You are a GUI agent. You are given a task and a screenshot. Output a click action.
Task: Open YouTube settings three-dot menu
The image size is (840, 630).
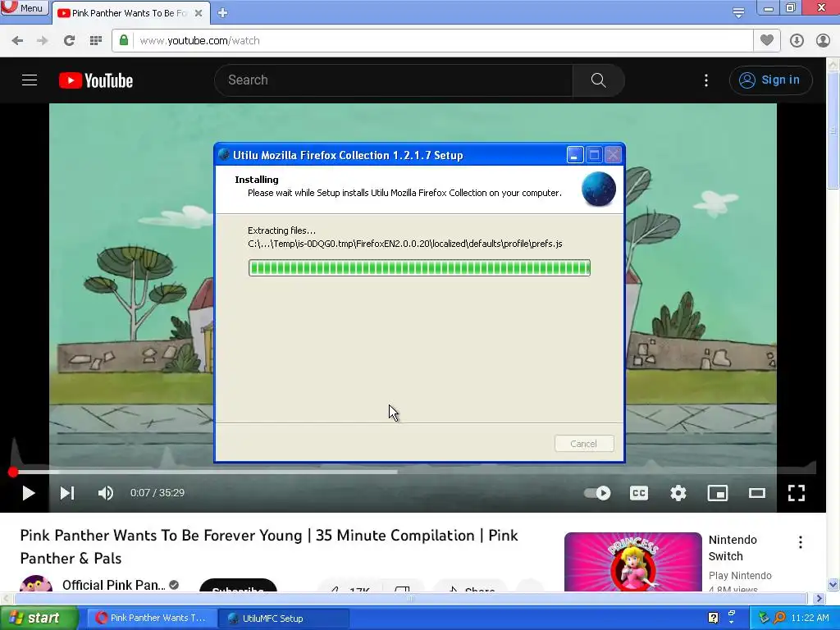coord(706,80)
